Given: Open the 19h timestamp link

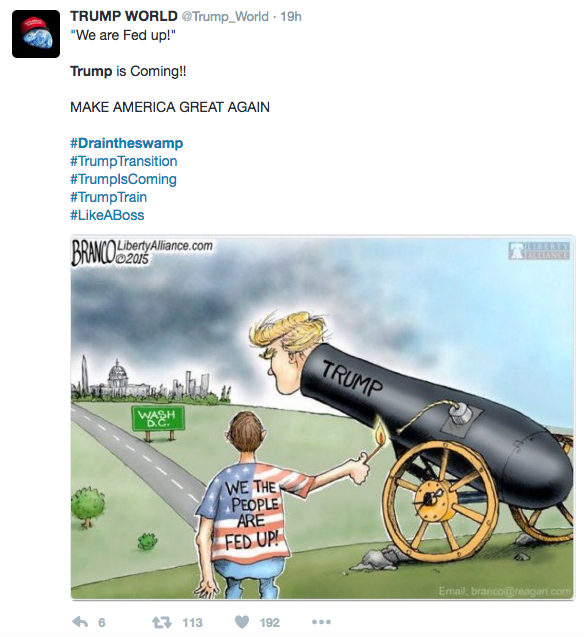Looking at the screenshot, I should click(291, 17).
